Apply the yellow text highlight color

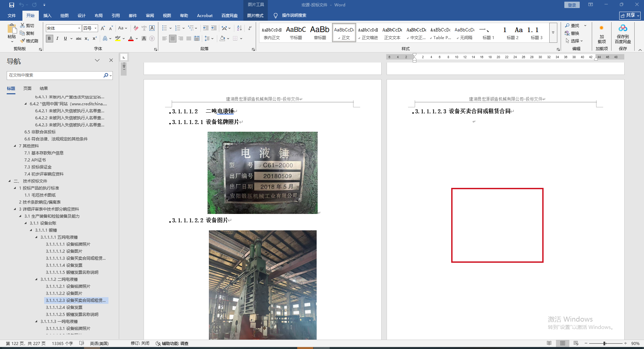(117, 38)
